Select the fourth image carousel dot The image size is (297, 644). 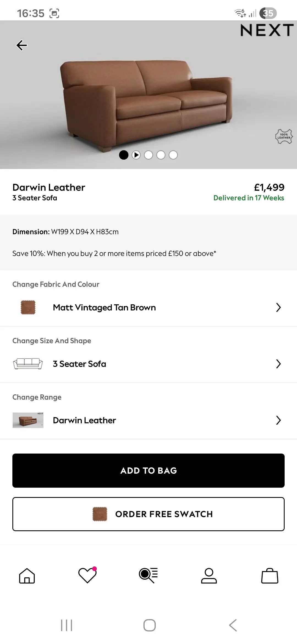pos(161,155)
